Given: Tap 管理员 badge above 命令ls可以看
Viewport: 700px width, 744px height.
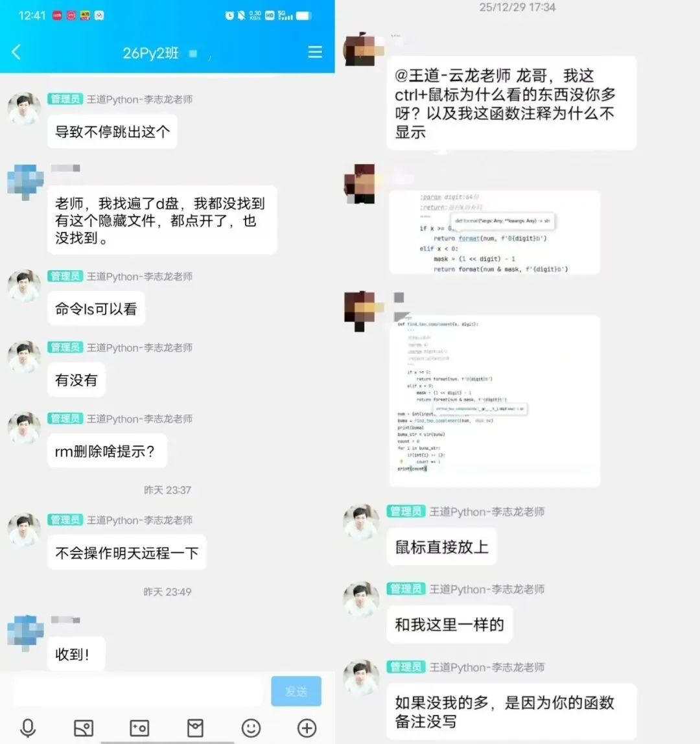Looking at the screenshot, I should point(65,276).
